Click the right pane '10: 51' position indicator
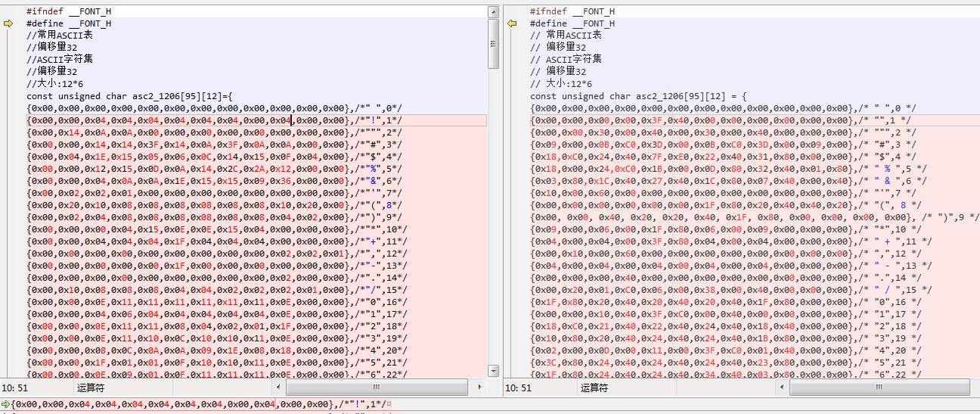980x414 pixels. (517, 388)
